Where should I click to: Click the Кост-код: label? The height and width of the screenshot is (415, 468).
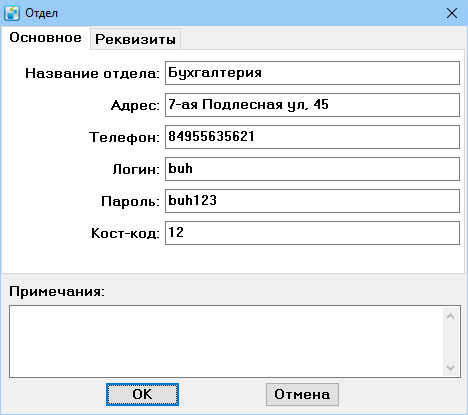pos(125,233)
